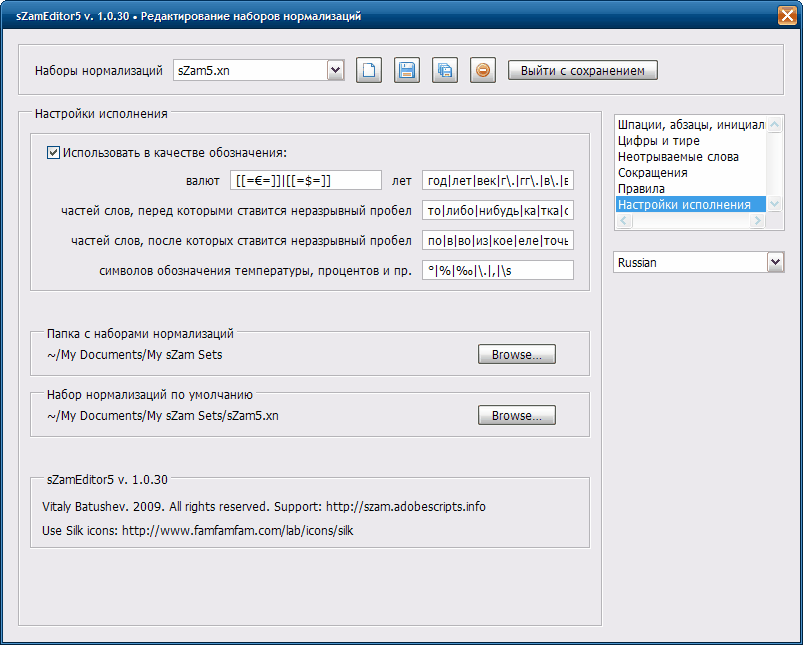Click the support URL szam.adobescripts.info

406,507
